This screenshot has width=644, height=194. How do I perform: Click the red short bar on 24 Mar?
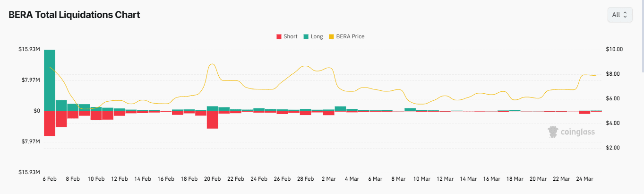tap(584, 113)
